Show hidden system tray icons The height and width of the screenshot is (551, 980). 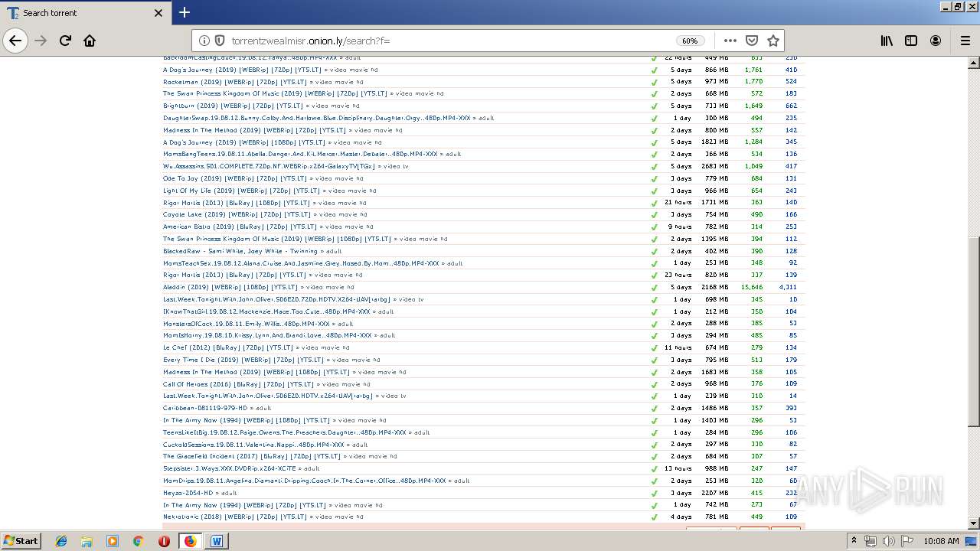tap(854, 541)
